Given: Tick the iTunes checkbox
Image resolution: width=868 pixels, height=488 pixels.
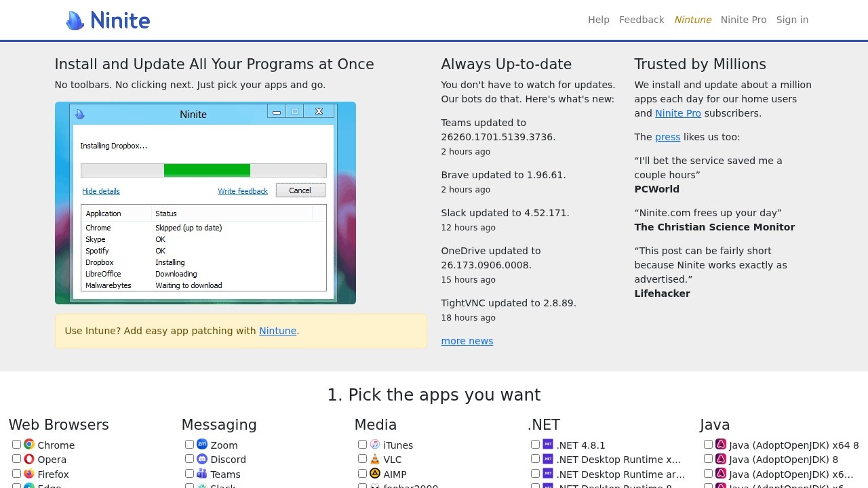Looking at the screenshot, I should pos(362,445).
